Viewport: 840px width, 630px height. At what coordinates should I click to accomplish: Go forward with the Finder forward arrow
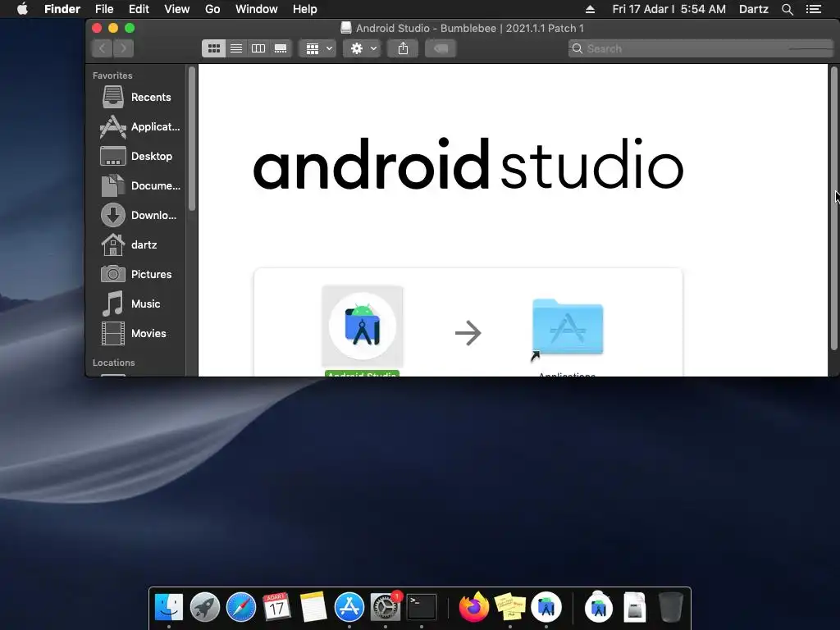123,48
